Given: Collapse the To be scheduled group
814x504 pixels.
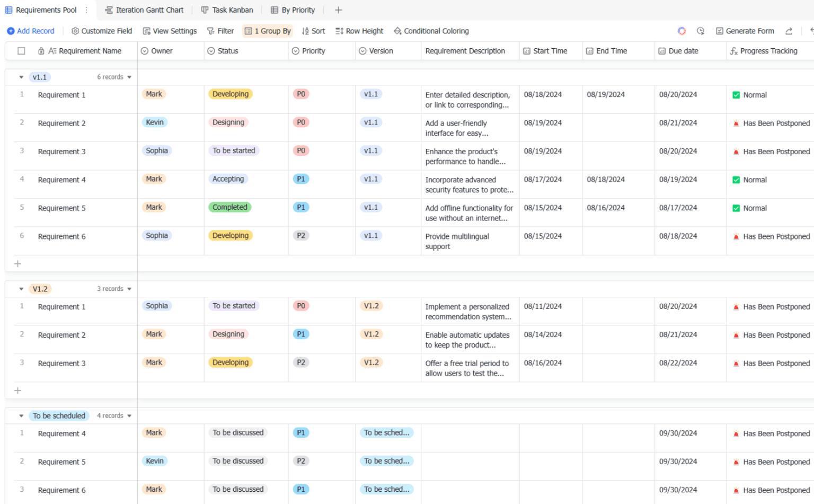Looking at the screenshot, I should tap(21, 416).
